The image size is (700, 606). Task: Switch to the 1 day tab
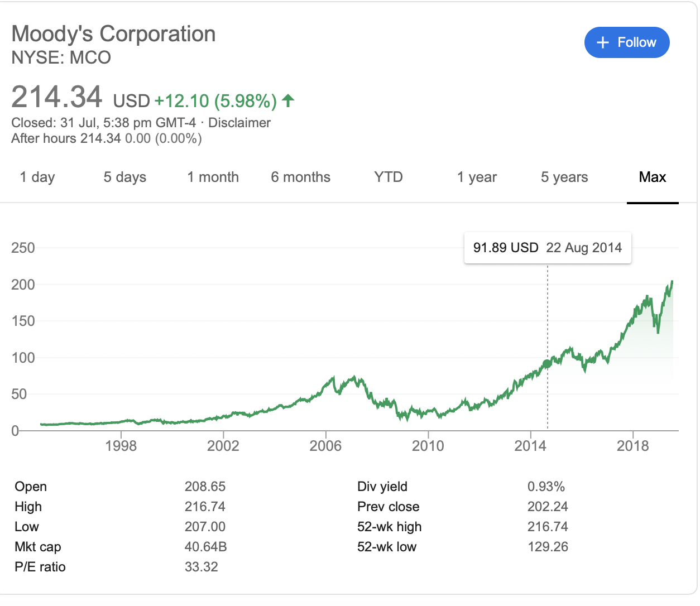(37, 177)
